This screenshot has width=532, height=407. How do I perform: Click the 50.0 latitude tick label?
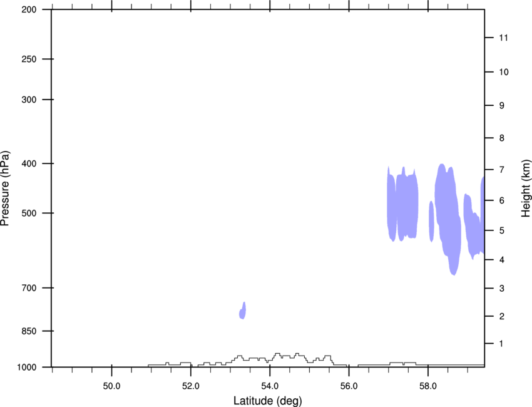pos(111,386)
